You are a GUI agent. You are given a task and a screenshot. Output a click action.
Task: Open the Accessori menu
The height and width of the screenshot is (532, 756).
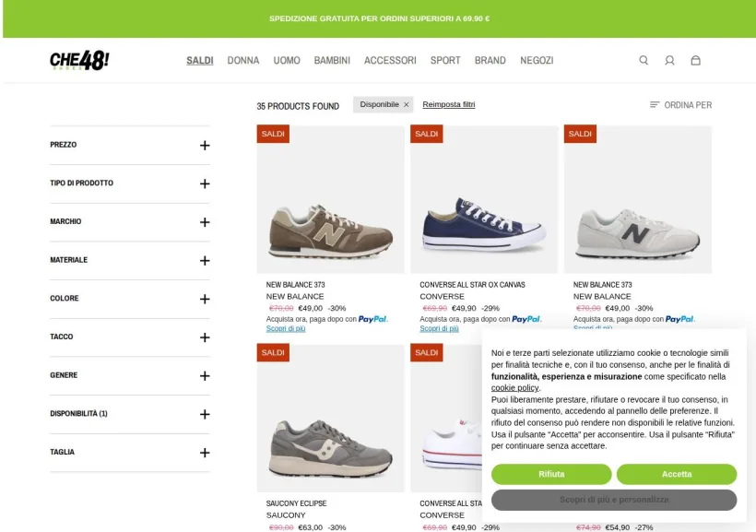click(x=390, y=61)
